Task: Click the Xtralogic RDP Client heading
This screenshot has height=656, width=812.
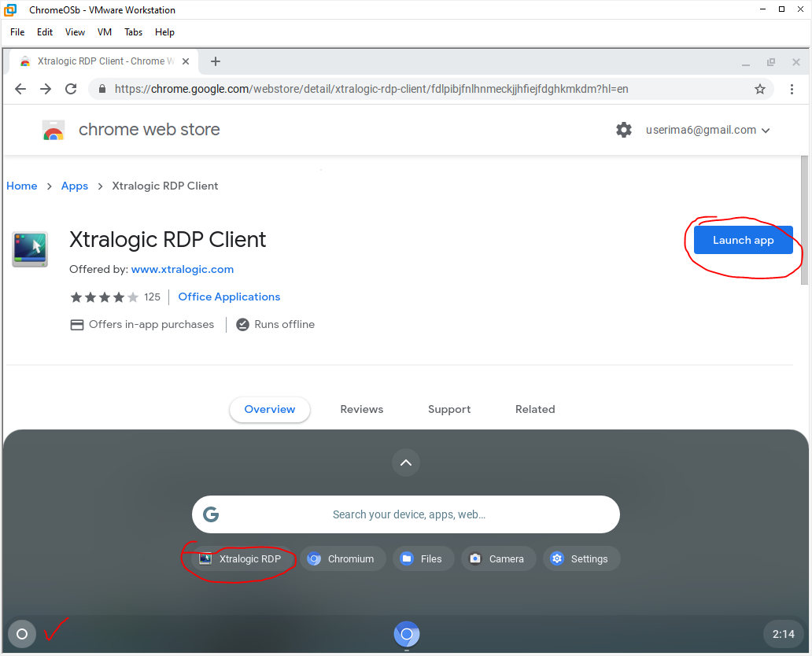Action: [168, 240]
